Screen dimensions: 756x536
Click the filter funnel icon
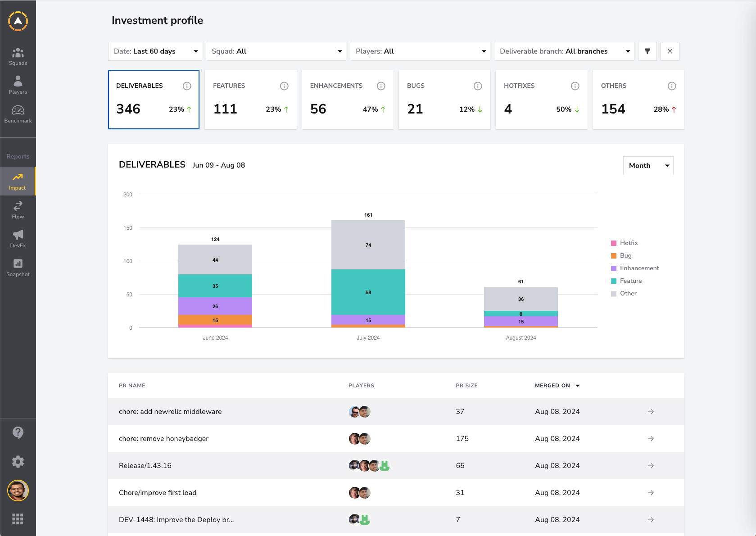click(647, 51)
